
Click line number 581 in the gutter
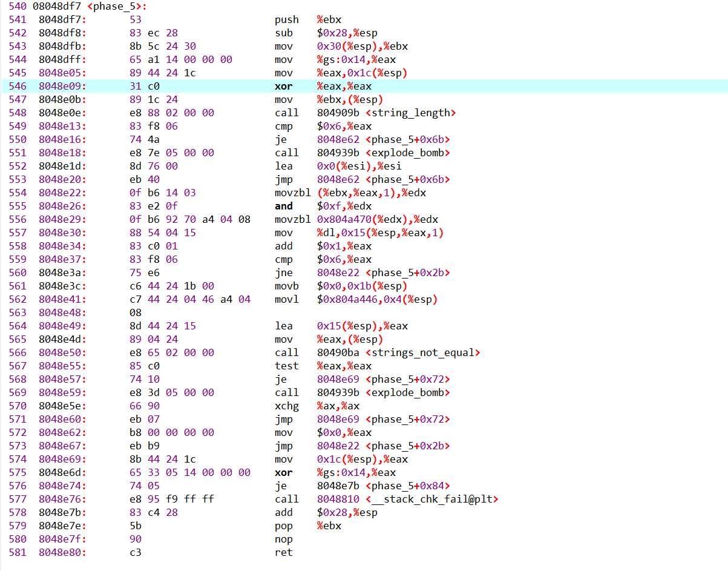coord(18,552)
